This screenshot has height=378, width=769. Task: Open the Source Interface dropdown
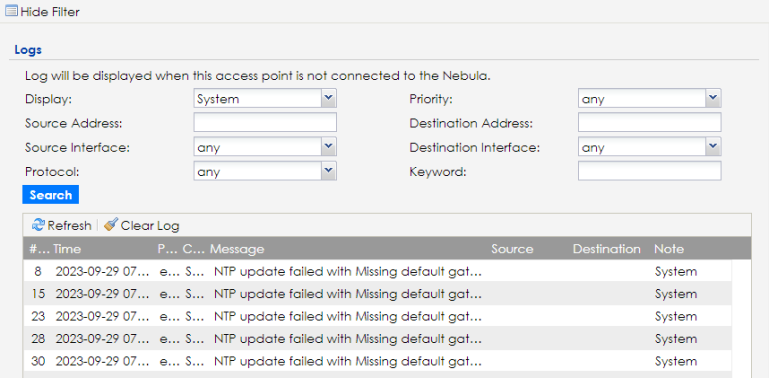coord(265,147)
